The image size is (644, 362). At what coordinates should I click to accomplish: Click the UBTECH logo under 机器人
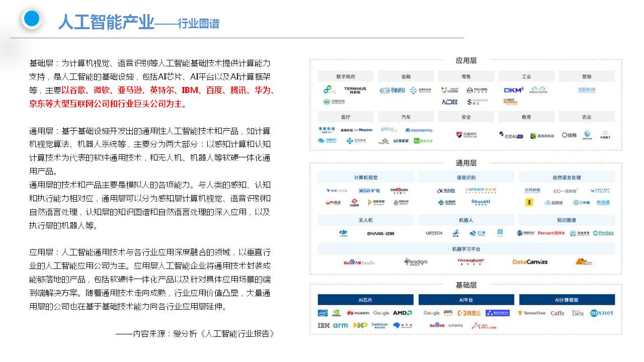pyautogui.click(x=434, y=233)
